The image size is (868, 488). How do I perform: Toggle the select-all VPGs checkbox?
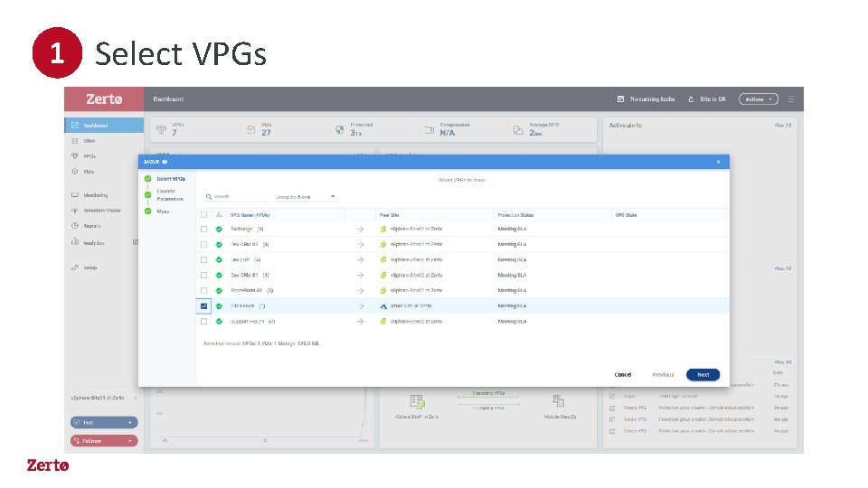click(203, 215)
